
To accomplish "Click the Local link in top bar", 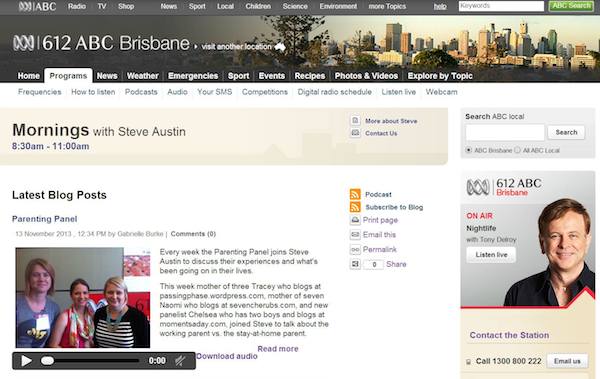I will (225, 6).
